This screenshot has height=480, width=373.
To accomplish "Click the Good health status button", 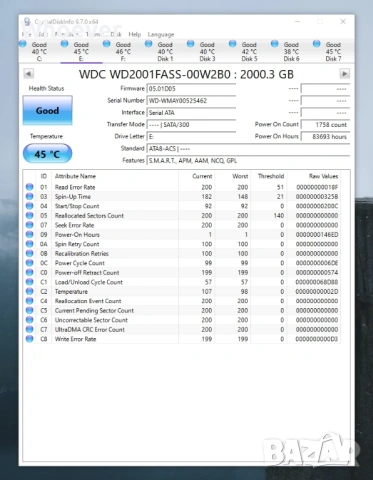I will tap(47, 110).
